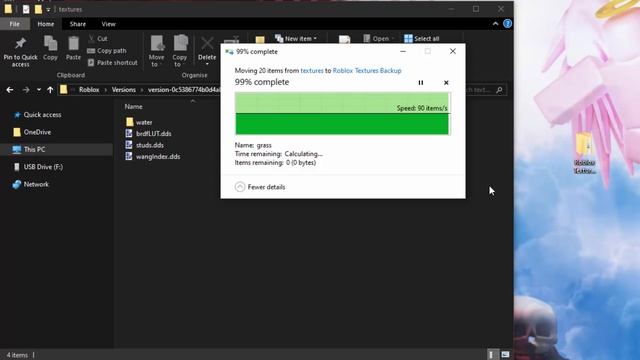Click the Delete ribbon button
The width and height of the screenshot is (640, 360).
coord(207,51)
